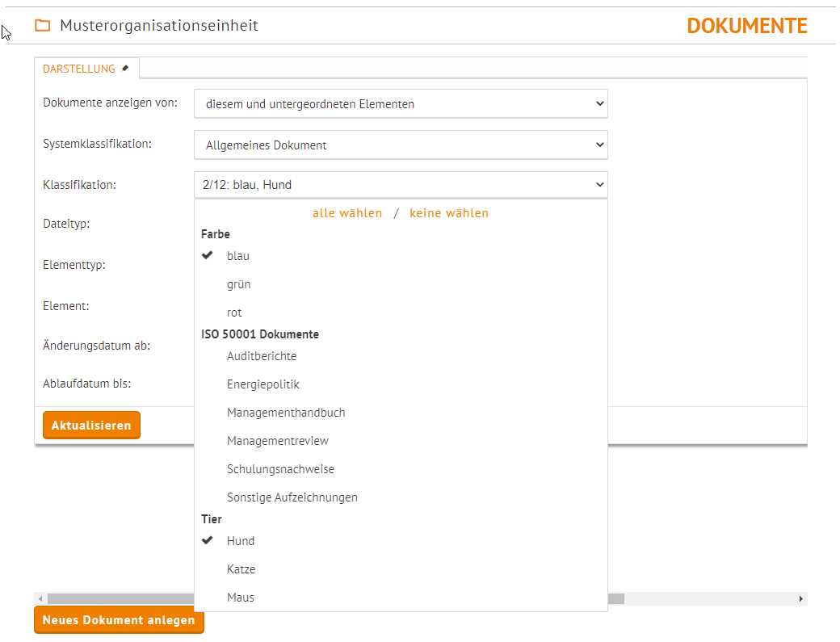Select 'Managementreview' classification
Image resolution: width=840 pixels, height=642 pixels.
click(401, 441)
